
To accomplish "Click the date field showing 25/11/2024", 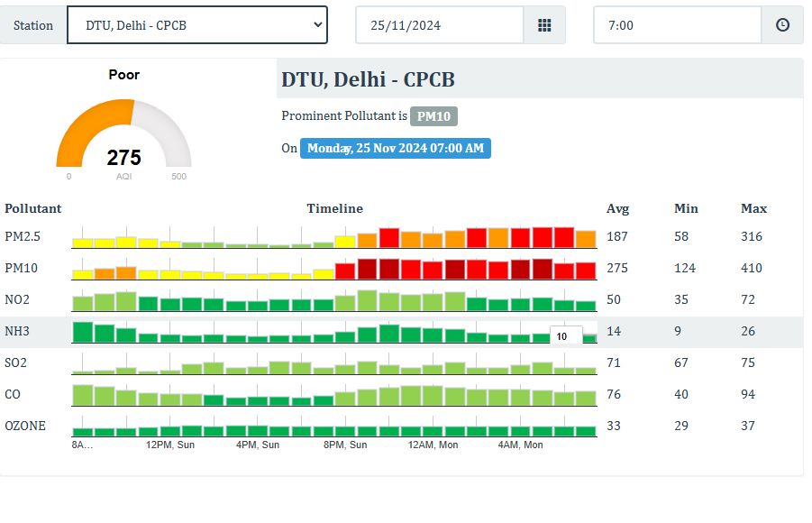I will [x=440, y=25].
